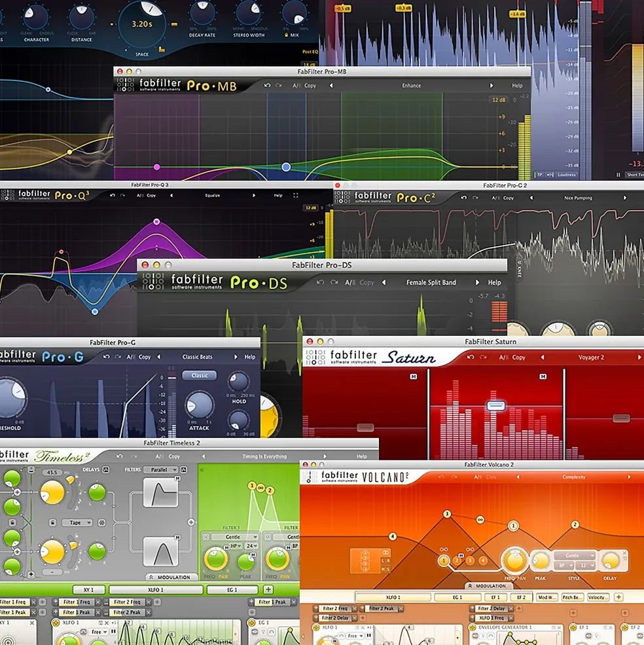Toggle A/B in Pro-G header
The image size is (644, 645).
click(x=131, y=357)
